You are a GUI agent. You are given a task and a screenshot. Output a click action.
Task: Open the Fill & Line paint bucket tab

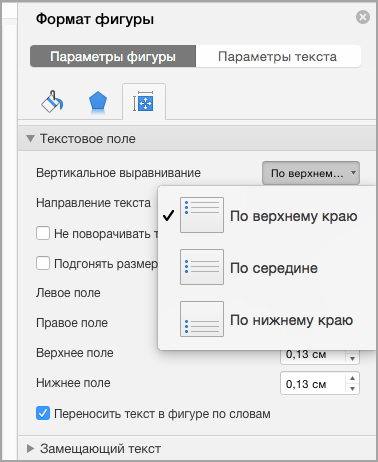[52, 101]
